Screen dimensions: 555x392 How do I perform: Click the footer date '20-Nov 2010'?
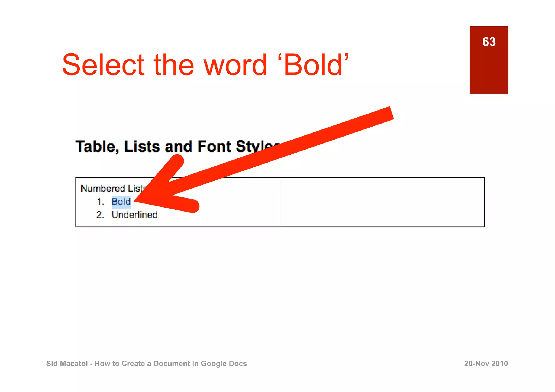(x=486, y=364)
